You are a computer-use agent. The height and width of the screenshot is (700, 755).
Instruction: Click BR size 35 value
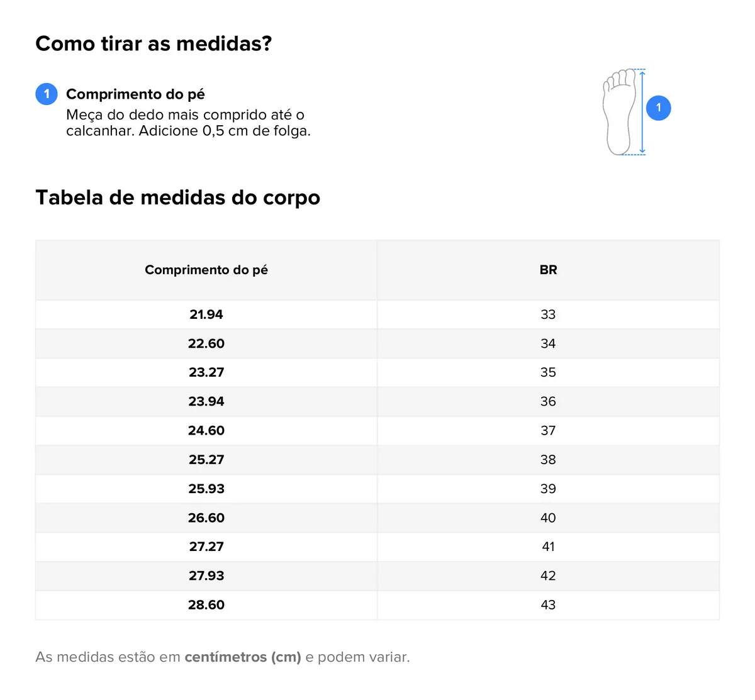[x=548, y=372]
